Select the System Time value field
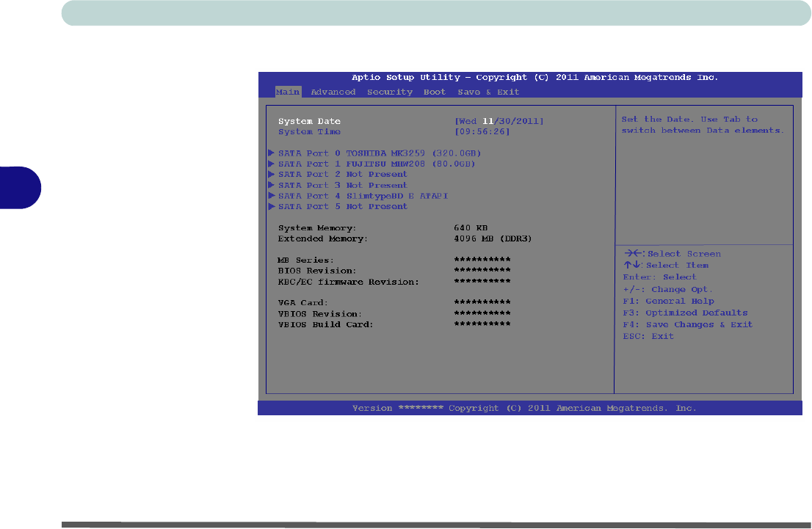The image size is (812, 529). (x=482, y=132)
